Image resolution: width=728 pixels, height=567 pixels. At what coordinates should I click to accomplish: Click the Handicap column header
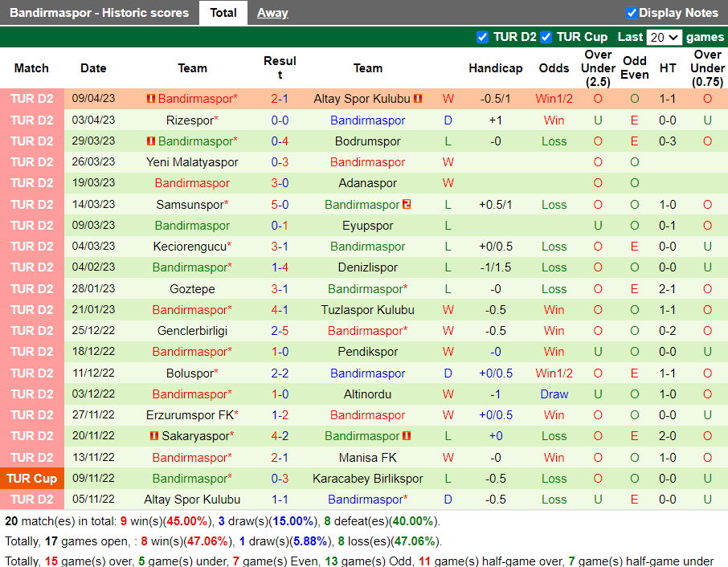pos(496,68)
